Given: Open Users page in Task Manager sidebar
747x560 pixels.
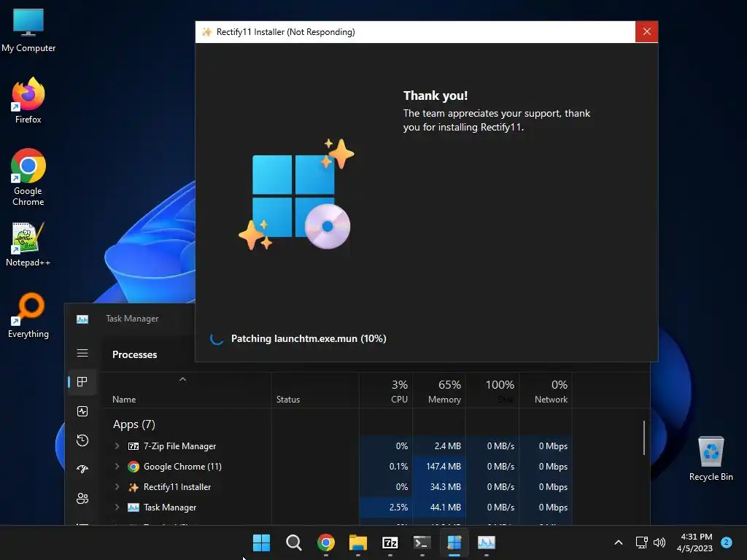Looking at the screenshot, I should 82,498.
